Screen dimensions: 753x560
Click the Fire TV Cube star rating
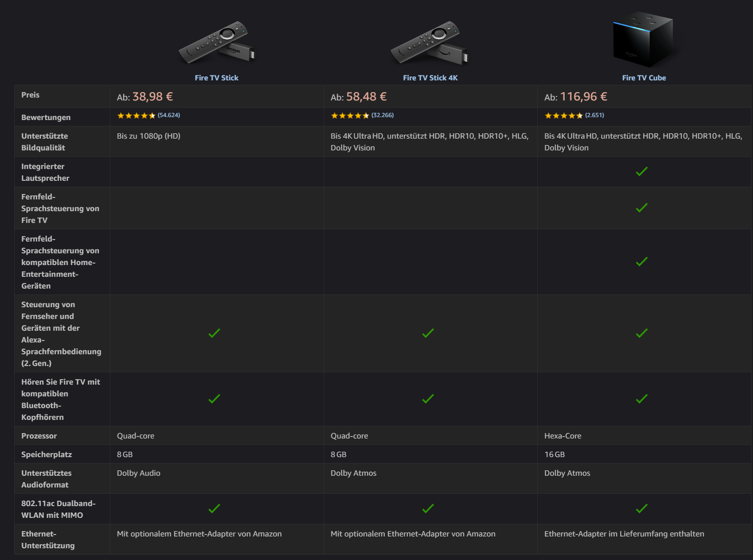[x=564, y=116]
